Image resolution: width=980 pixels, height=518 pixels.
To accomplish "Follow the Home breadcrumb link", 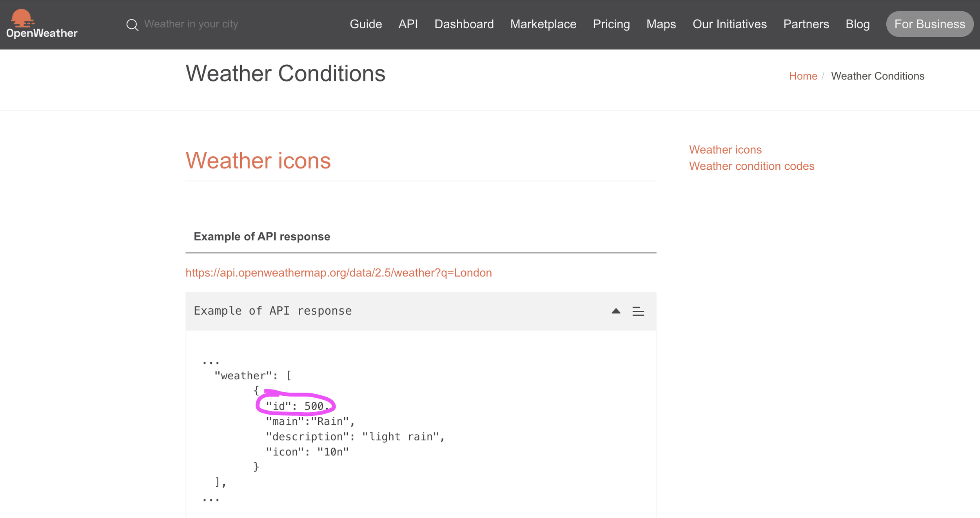I will [x=803, y=76].
